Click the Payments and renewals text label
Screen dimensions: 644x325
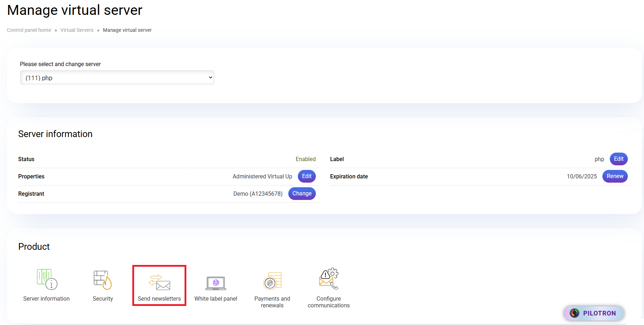[272, 302]
